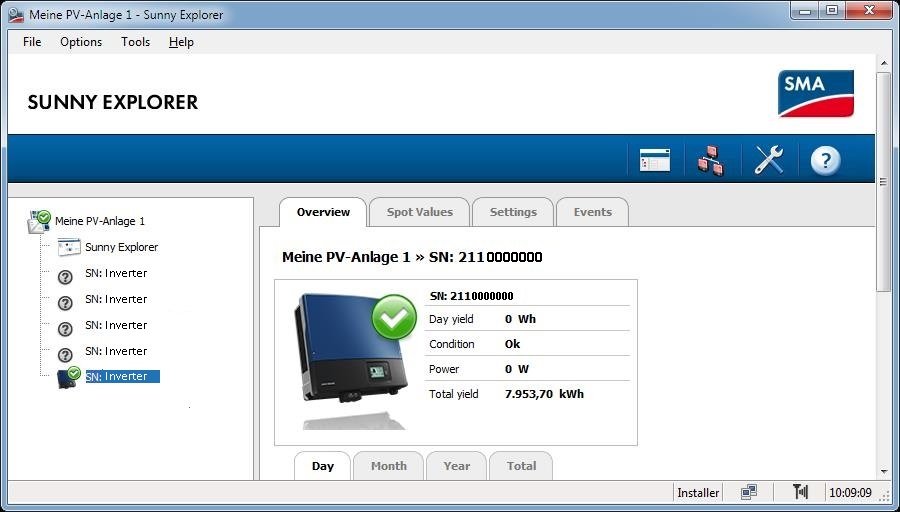
Task: Click the Condition value Ok
Action: 513,344
